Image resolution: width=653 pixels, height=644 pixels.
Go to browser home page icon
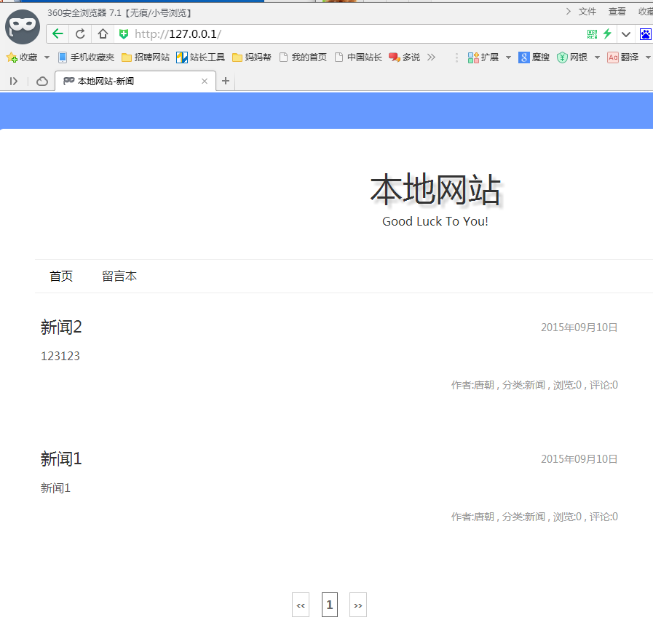pos(103,34)
